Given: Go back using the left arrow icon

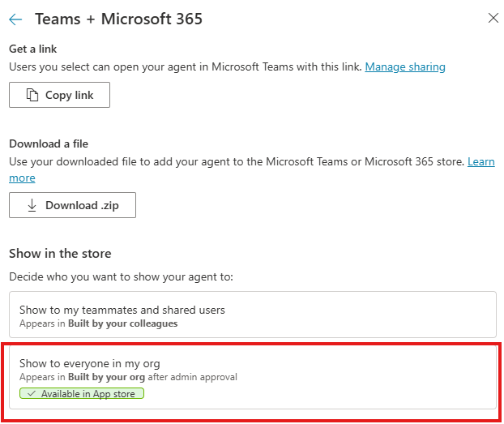Looking at the screenshot, I should [x=15, y=19].
